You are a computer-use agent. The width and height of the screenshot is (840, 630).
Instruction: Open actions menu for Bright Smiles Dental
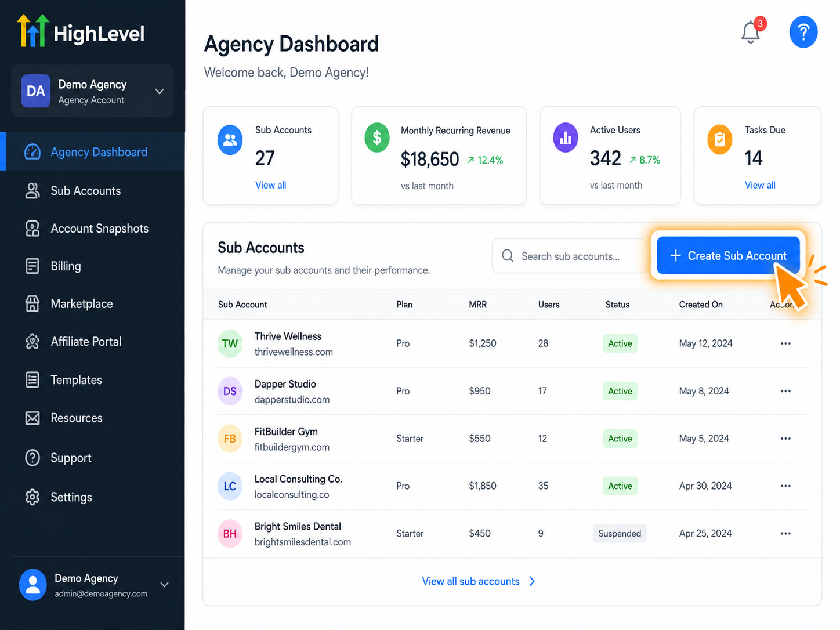785,534
